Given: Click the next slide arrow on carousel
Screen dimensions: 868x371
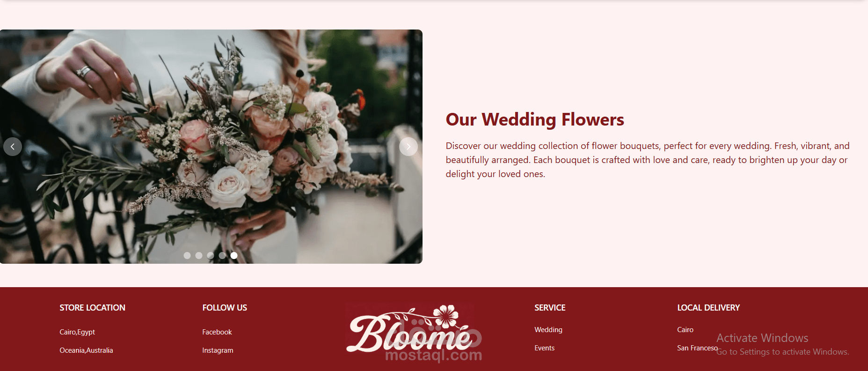Looking at the screenshot, I should pos(408,147).
